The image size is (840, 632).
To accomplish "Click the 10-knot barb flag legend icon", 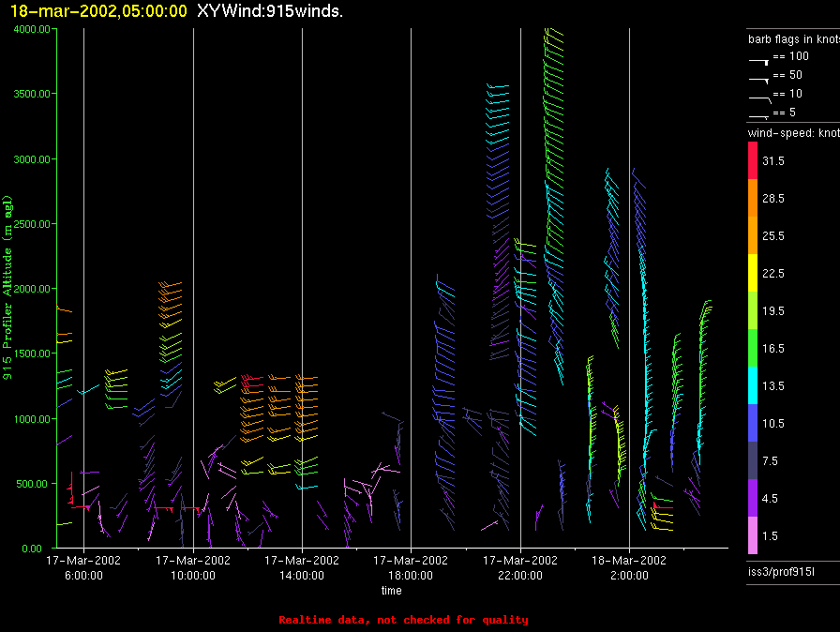I will [x=758, y=97].
